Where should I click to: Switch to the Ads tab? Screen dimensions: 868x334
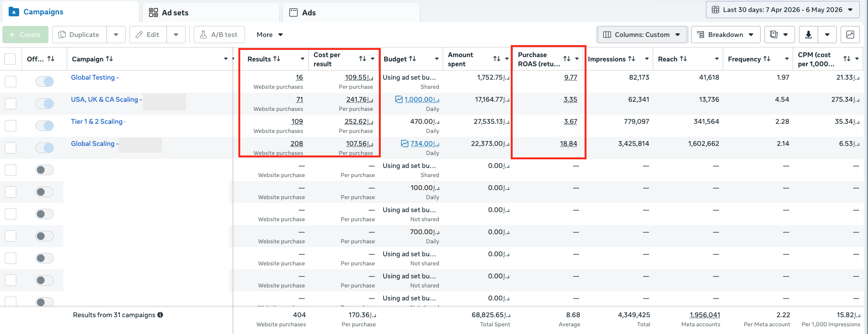point(351,12)
